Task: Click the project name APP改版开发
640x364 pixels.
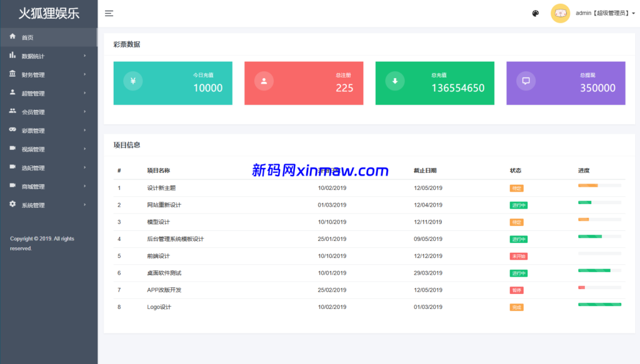Action: click(164, 290)
